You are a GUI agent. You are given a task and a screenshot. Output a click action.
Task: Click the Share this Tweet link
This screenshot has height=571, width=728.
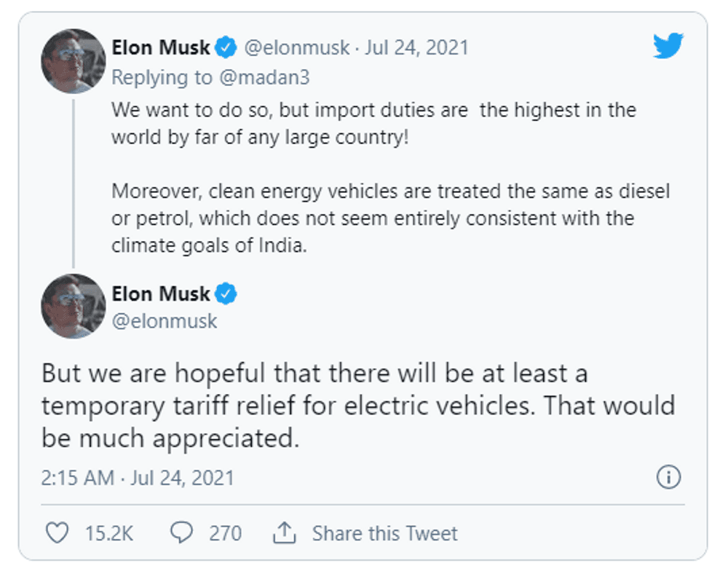(x=384, y=533)
